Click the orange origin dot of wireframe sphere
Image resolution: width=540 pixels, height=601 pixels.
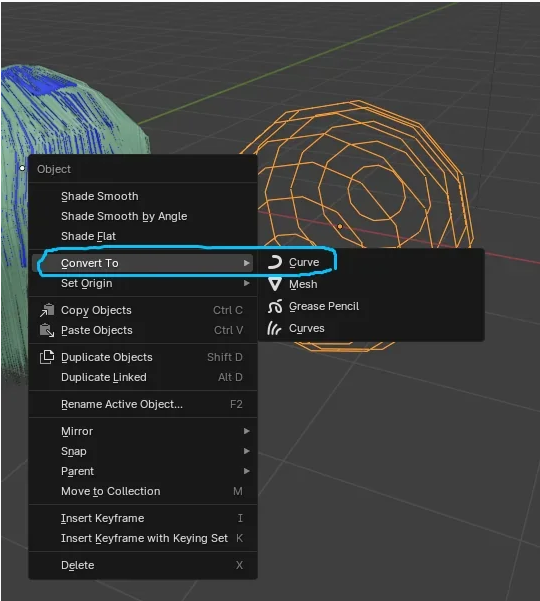[340, 227]
